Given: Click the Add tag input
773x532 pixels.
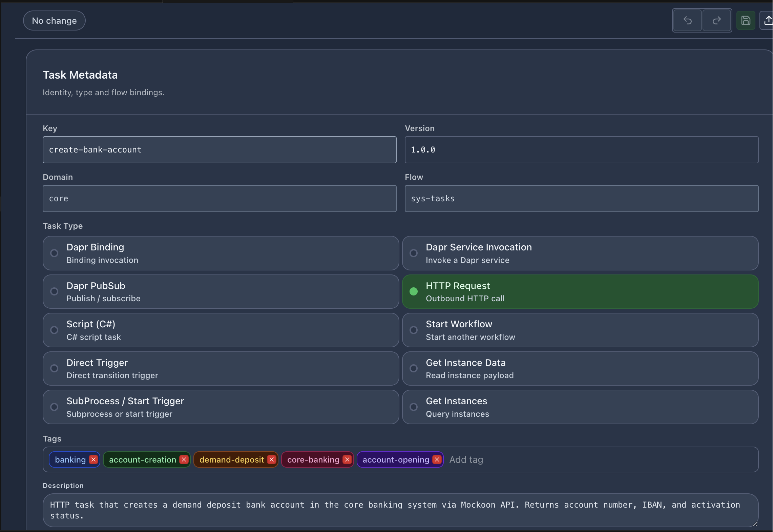Looking at the screenshot, I should pyautogui.click(x=466, y=459).
